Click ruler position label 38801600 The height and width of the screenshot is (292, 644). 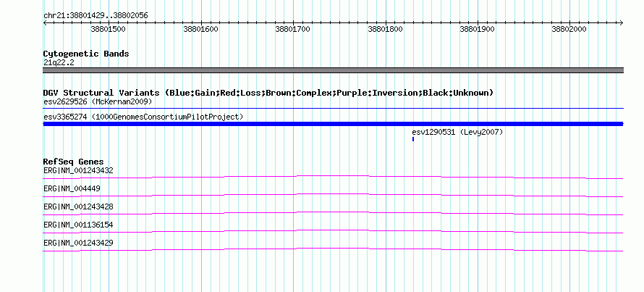(x=201, y=29)
